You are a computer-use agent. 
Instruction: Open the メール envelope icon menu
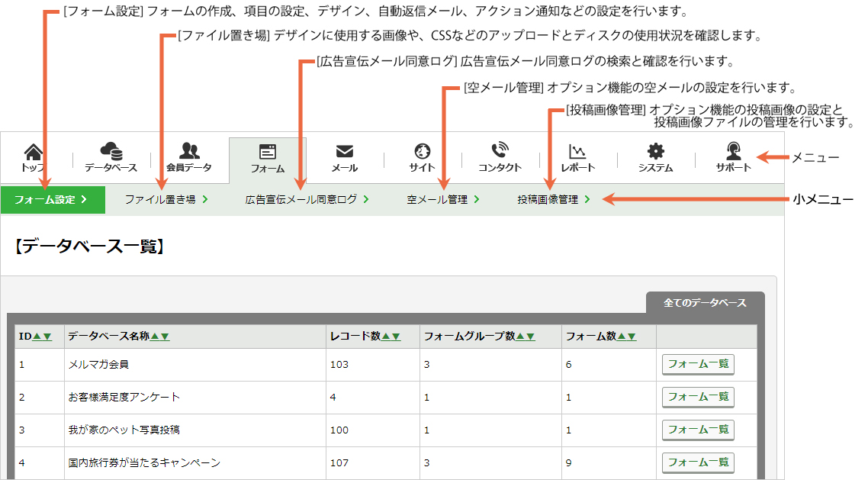click(344, 158)
